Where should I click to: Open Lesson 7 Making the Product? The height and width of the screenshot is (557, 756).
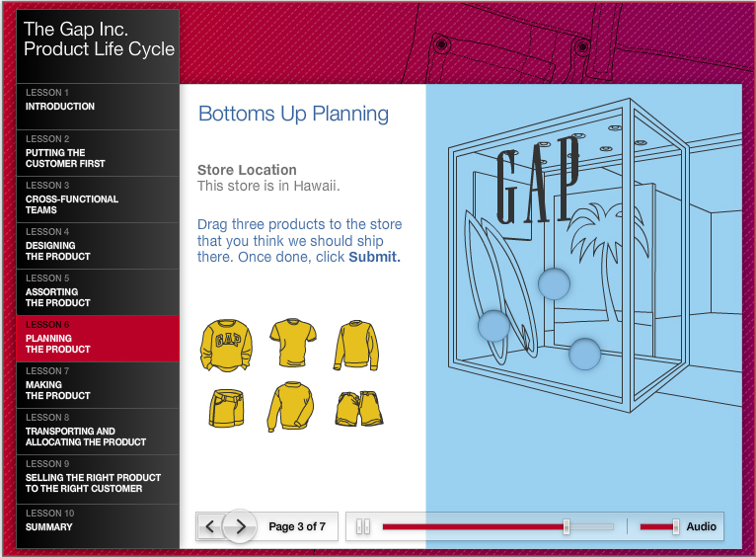(x=98, y=385)
